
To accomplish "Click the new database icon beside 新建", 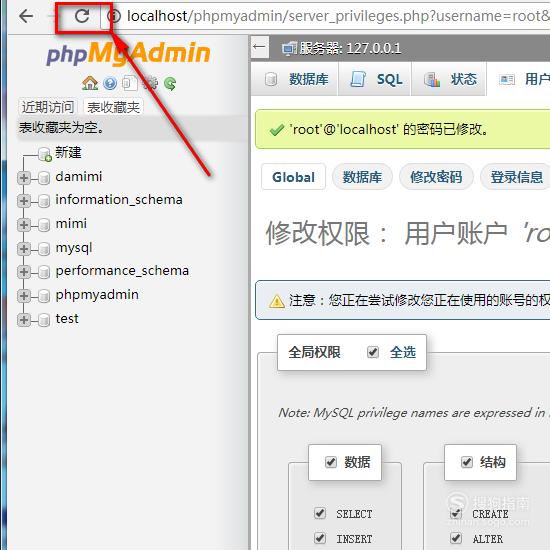I will [45, 154].
